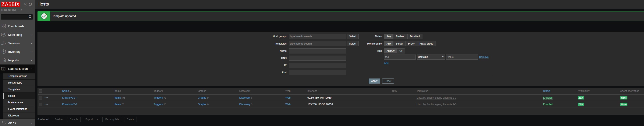The image size is (644, 126).
Task: Click the Reset filter button
Action: tap(388, 81)
